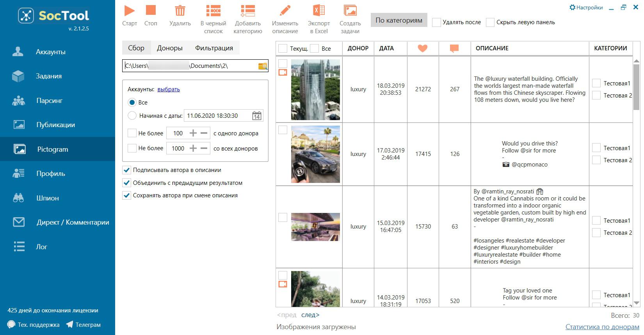Viewport: 644px width, 335px height.
Task: Sort by the ДАТА column header
Action: point(386,48)
